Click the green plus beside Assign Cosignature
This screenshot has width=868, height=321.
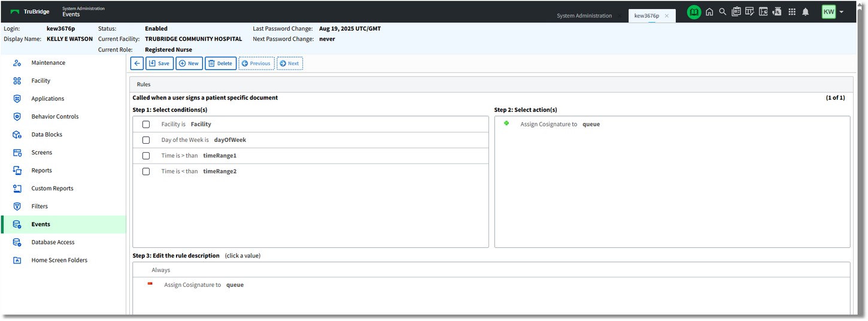coord(506,123)
